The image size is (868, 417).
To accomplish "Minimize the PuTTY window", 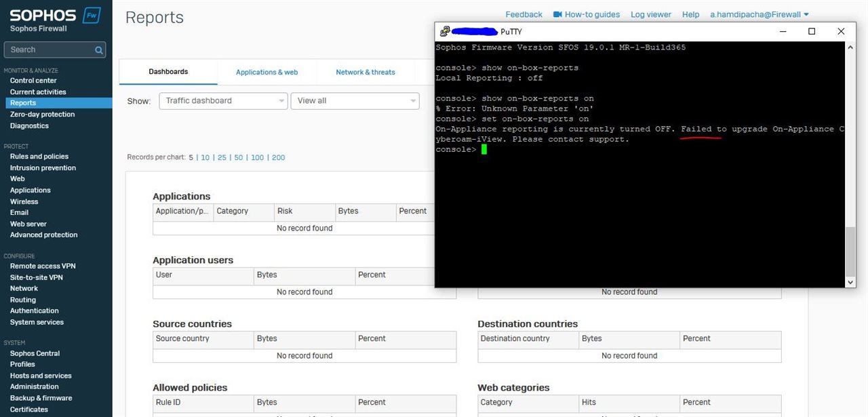I will pos(782,31).
